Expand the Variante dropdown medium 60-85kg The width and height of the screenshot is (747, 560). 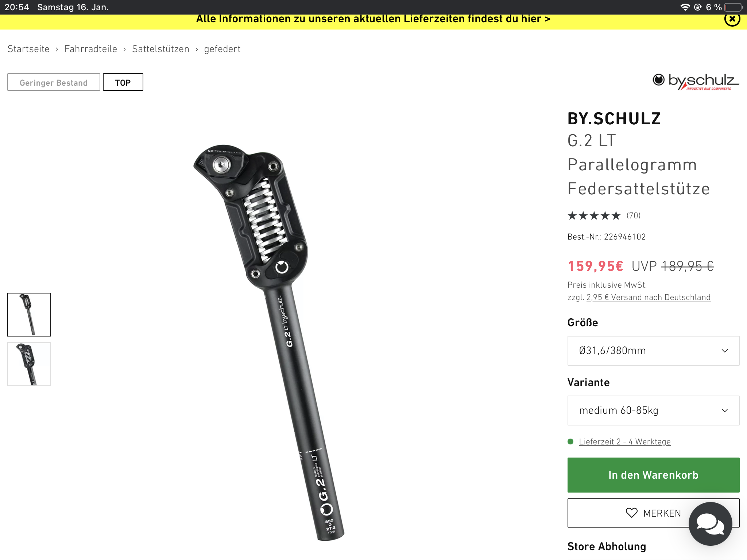(x=653, y=411)
